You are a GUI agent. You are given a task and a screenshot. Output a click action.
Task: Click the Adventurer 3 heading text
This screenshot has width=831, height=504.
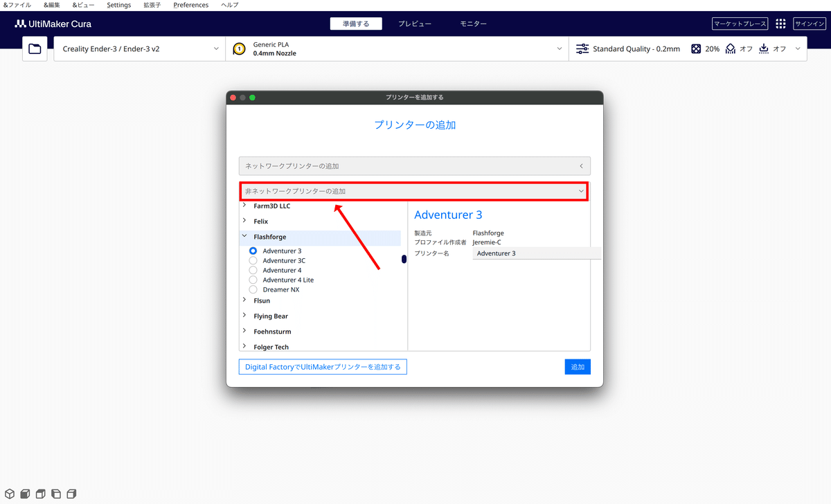click(x=448, y=215)
